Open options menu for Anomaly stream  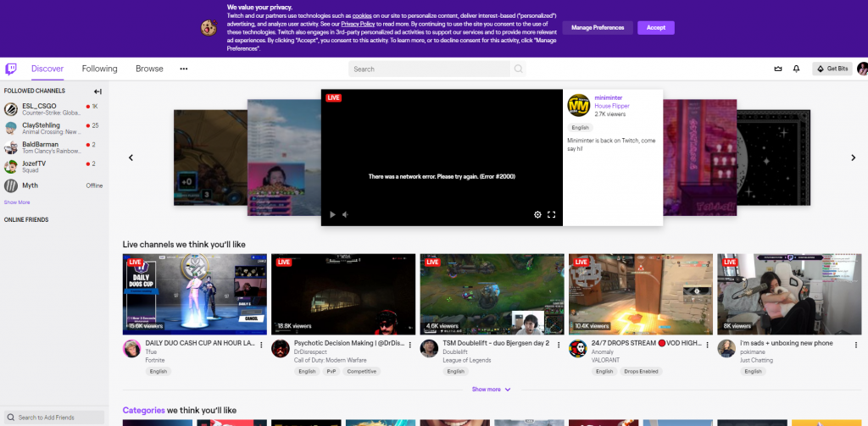click(x=708, y=345)
